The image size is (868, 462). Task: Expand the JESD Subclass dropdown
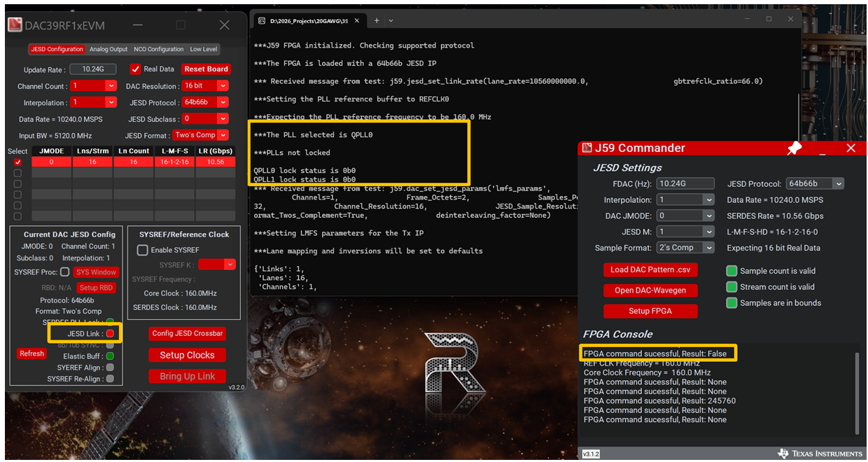[223, 119]
